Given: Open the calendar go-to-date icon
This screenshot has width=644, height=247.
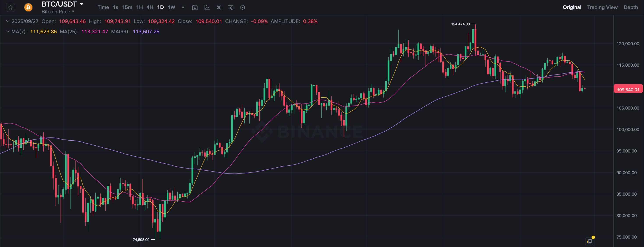Looking at the screenshot, I should [195, 7].
